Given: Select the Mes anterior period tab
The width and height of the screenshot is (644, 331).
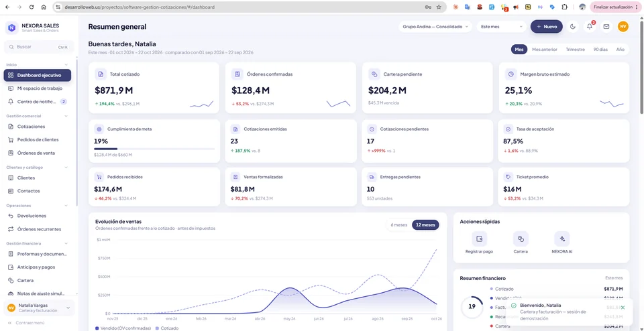Looking at the screenshot, I should click(x=545, y=49).
